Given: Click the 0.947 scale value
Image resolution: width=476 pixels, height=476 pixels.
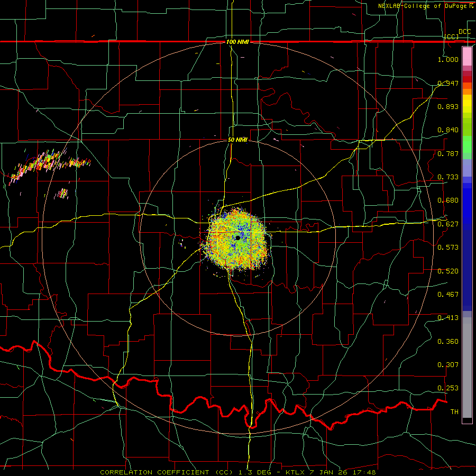Looking at the screenshot, I should [448, 83].
